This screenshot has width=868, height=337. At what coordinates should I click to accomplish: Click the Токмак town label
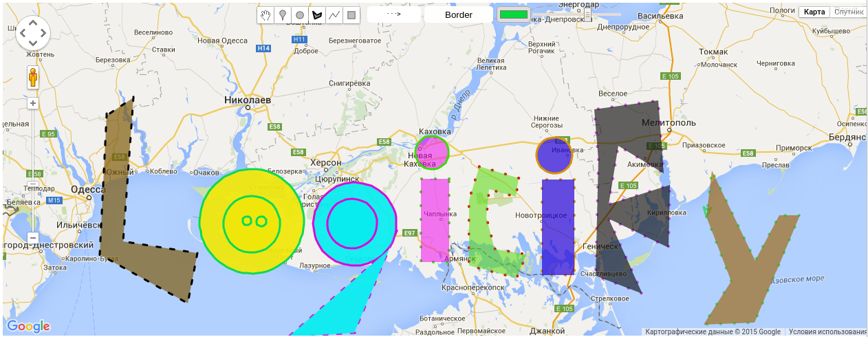click(x=713, y=52)
